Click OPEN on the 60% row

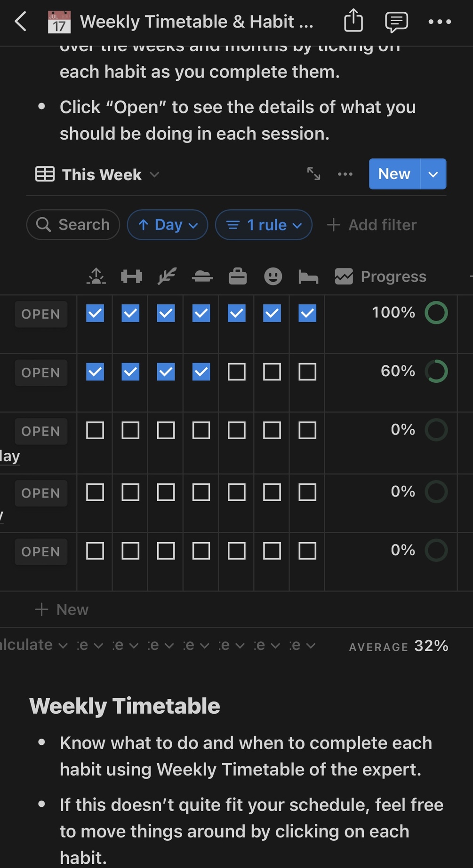click(x=41, y=373)
